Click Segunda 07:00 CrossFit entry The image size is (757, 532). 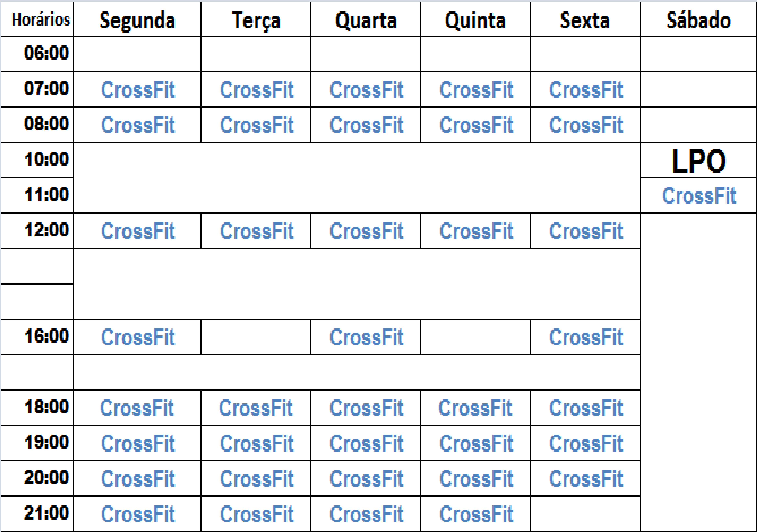(x=138, y=89)
